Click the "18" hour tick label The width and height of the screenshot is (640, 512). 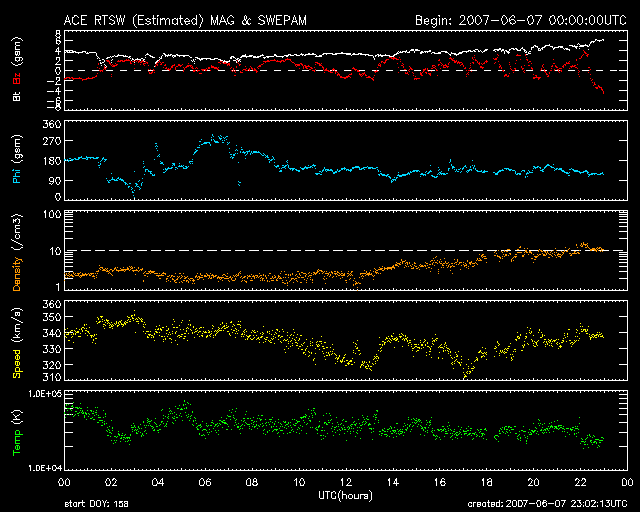(487, 482)
